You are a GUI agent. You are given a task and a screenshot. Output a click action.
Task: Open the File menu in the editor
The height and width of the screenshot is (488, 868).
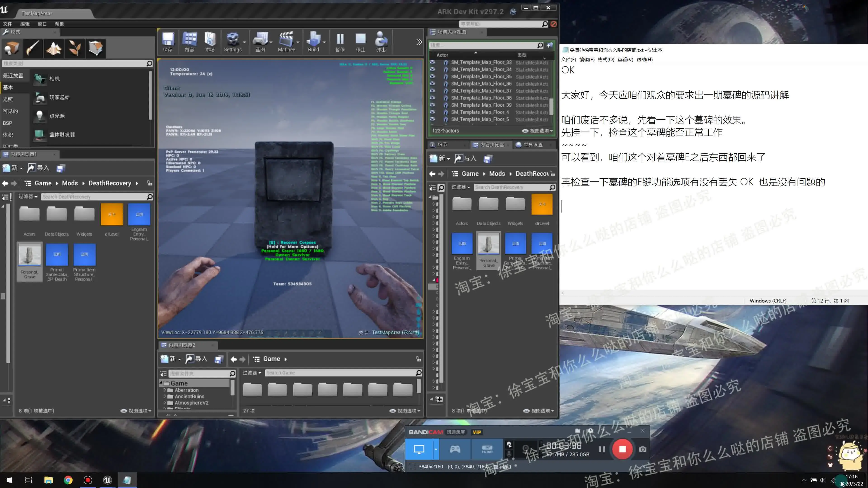(x=7, y=24)
